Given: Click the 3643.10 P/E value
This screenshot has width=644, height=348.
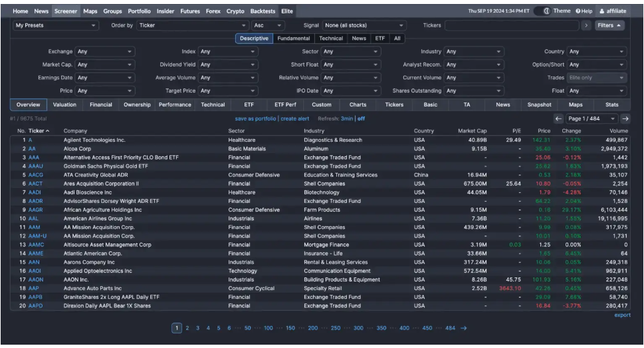Looking at the screenshot, I should [x=510, y=288].
